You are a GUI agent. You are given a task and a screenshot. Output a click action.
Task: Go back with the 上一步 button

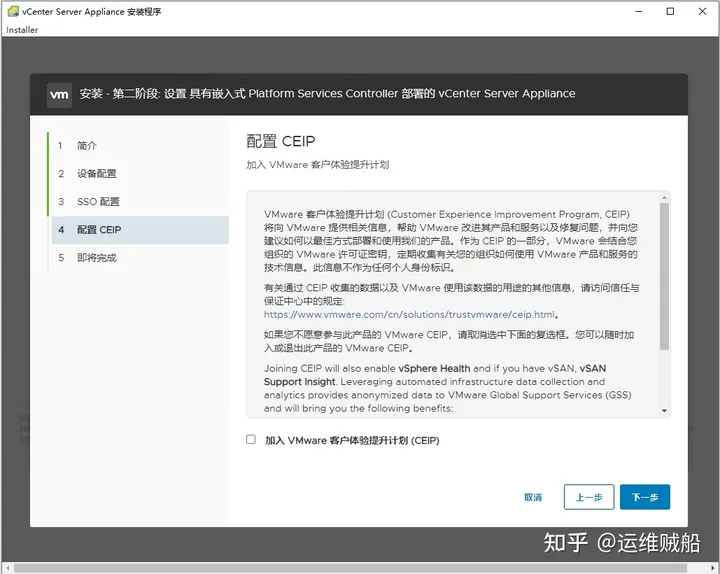[x=588, y=497]
